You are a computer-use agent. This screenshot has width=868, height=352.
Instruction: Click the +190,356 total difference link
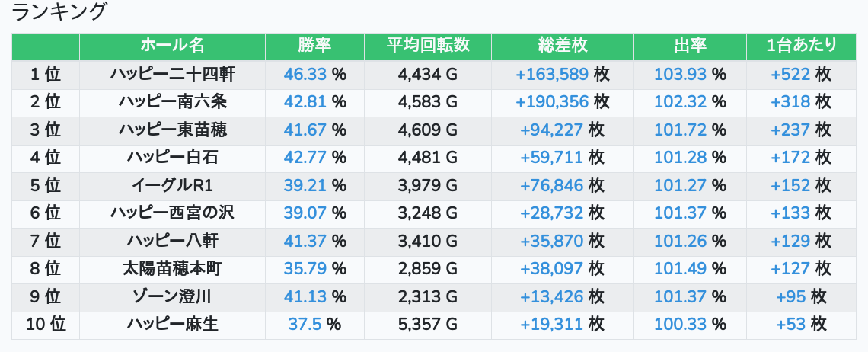tap(552, 101)
